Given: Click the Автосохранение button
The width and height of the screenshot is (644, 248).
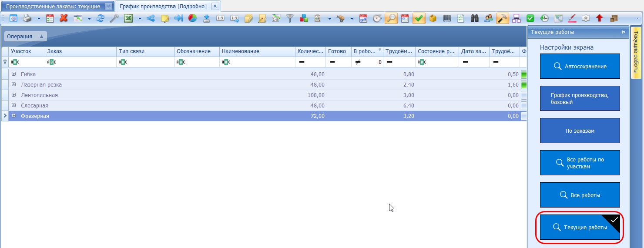Looking at the screenshot, I should (580, 66).
